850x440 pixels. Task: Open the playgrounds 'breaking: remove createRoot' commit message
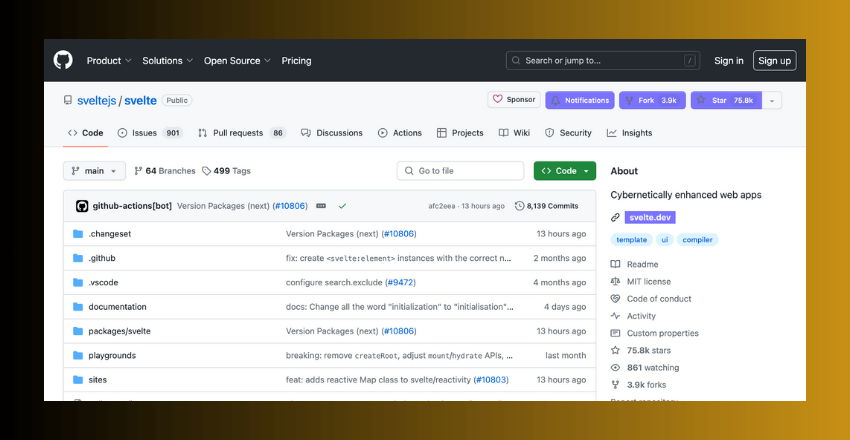(x=400, y=355)
